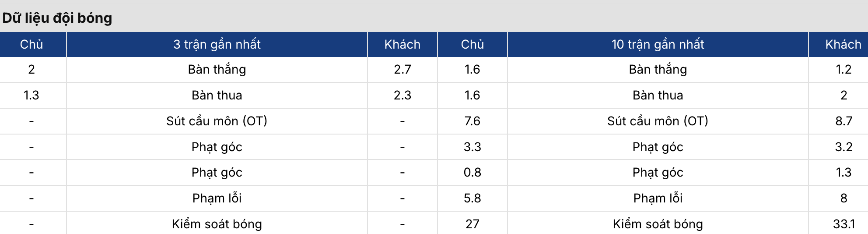Screen dimensions: 868x234
Task: Click the 33.1 away possession value
Action: pos(844,224)
